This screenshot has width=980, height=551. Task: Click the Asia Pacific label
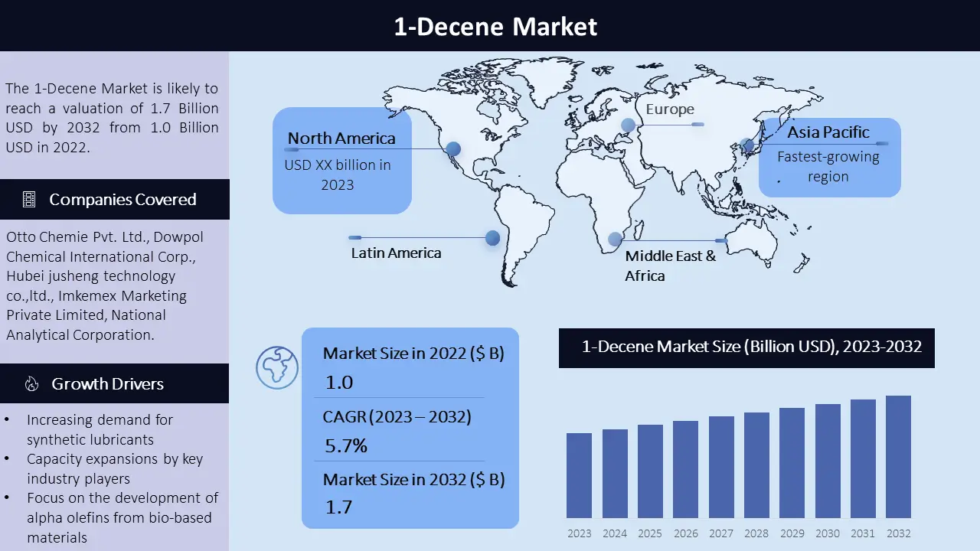pos(828,132)
